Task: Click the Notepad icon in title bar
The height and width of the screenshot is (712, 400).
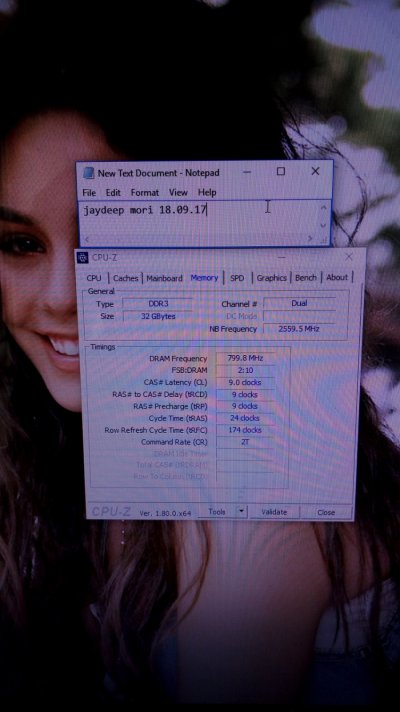Action: tap(89, 173)
